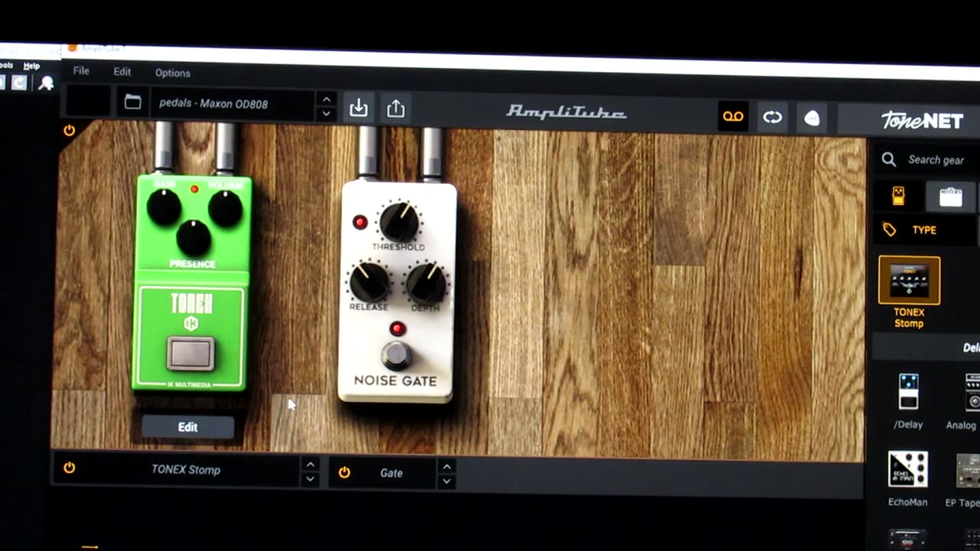
Task: Click the TONEX IK logo on green pedal
Action: click(191, 324)
